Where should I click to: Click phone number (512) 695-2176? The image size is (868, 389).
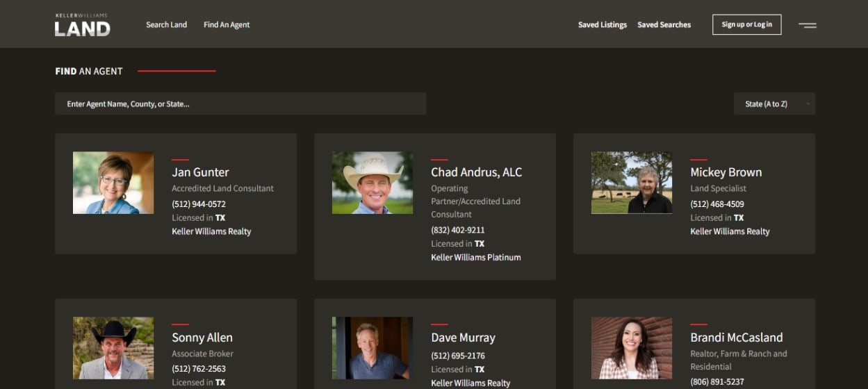click(458, 356)
